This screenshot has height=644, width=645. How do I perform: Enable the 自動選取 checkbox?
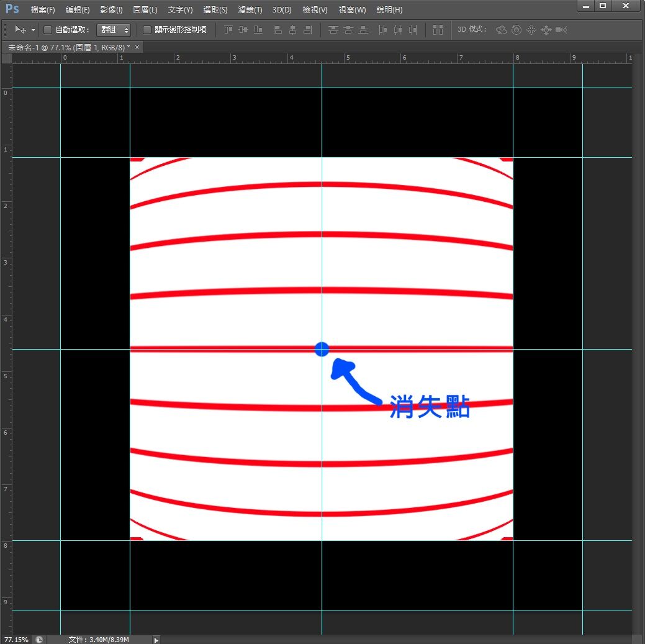pyautogui.click(x=48, y=30)
